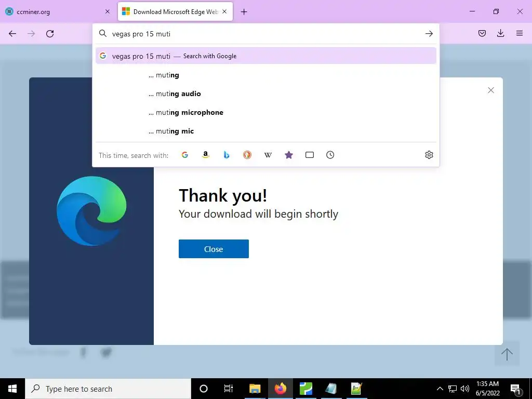532x399 pixels.
Task: Open the volume tray icon
Action: [x=465, y=389]
